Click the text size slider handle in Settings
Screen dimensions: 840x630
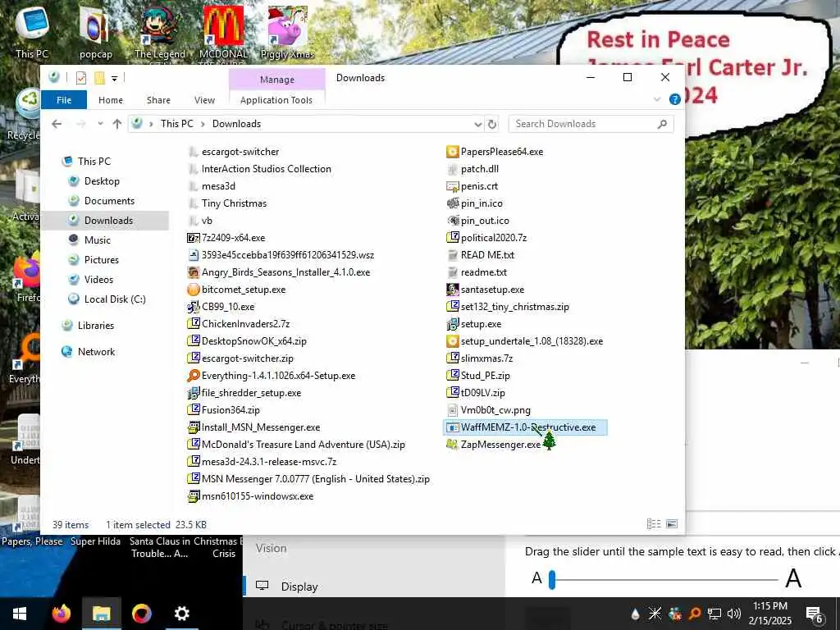click(552, 580)
